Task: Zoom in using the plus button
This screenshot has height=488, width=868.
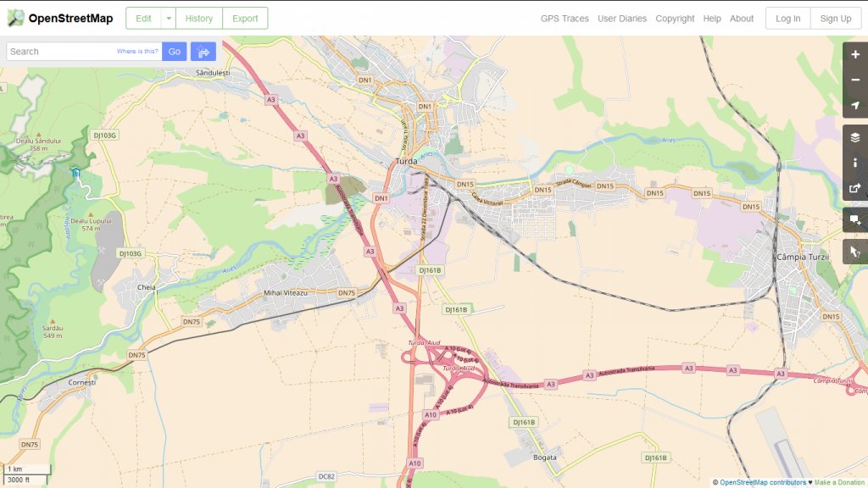Action: tap(854, 54)
